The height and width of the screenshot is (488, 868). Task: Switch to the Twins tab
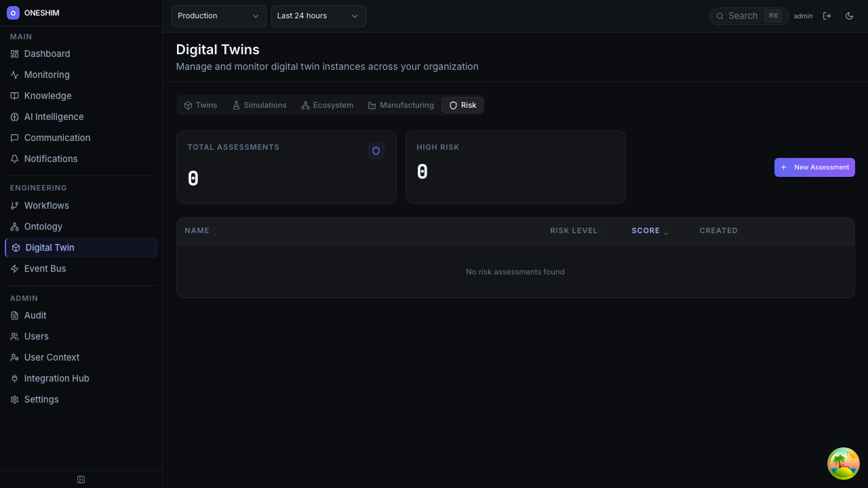tap(201, 105)
